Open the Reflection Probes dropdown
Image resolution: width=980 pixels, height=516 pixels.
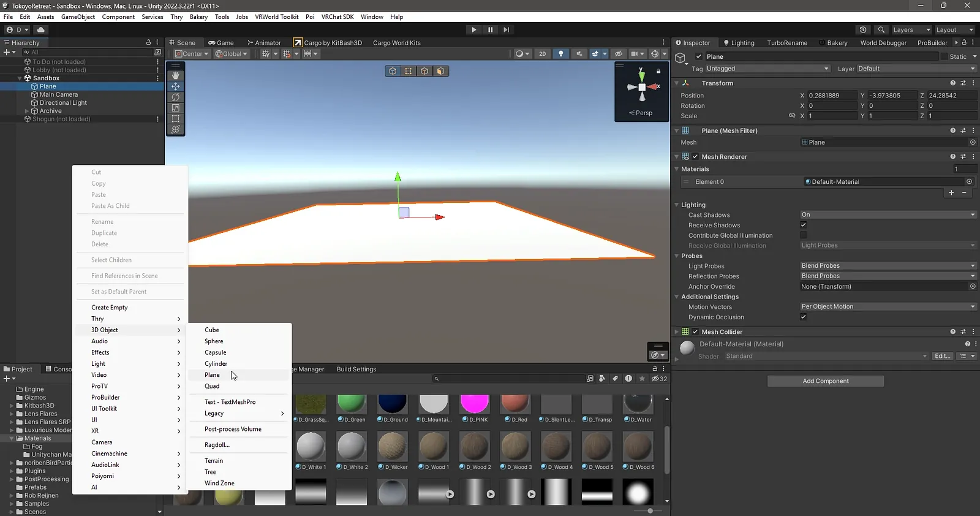coord(888,276)
